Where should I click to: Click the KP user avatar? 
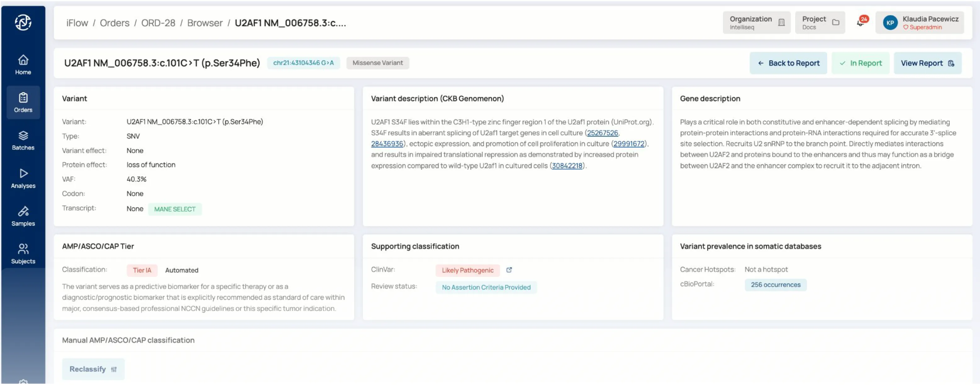click(890, 22)
